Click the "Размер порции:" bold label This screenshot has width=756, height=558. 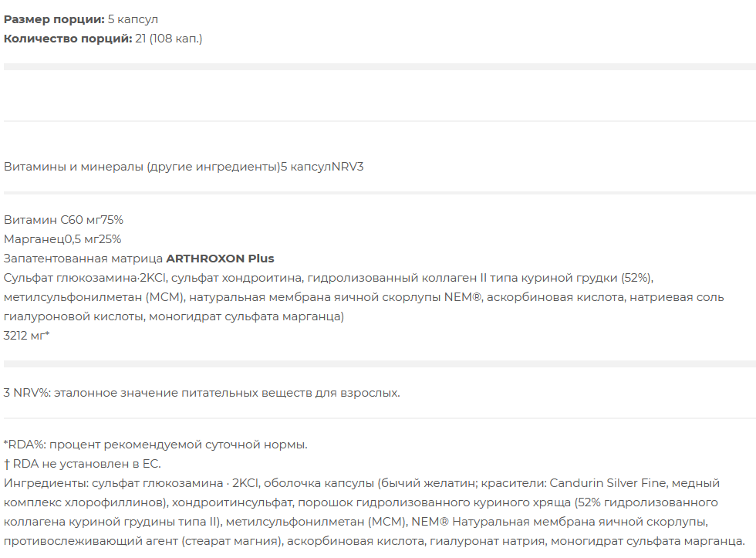54,19
